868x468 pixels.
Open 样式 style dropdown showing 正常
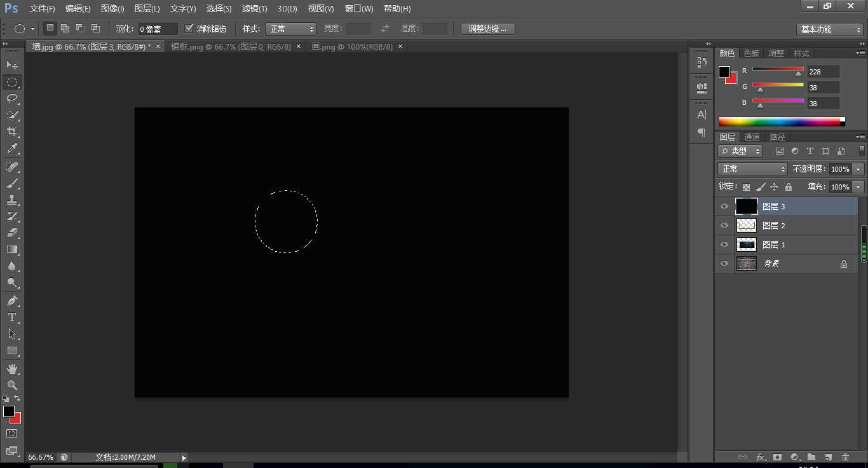click(290, 29)
